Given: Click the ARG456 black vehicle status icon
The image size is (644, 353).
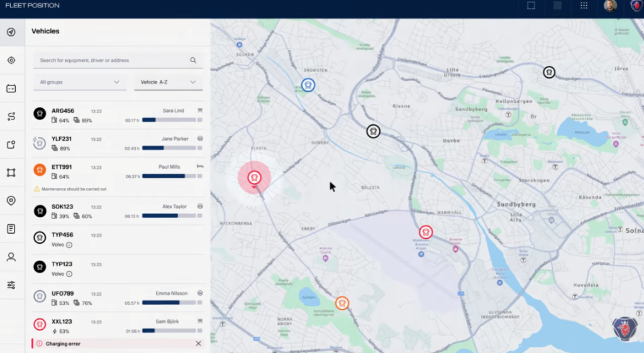Looking at the screenshot, I should pos(40,113).
